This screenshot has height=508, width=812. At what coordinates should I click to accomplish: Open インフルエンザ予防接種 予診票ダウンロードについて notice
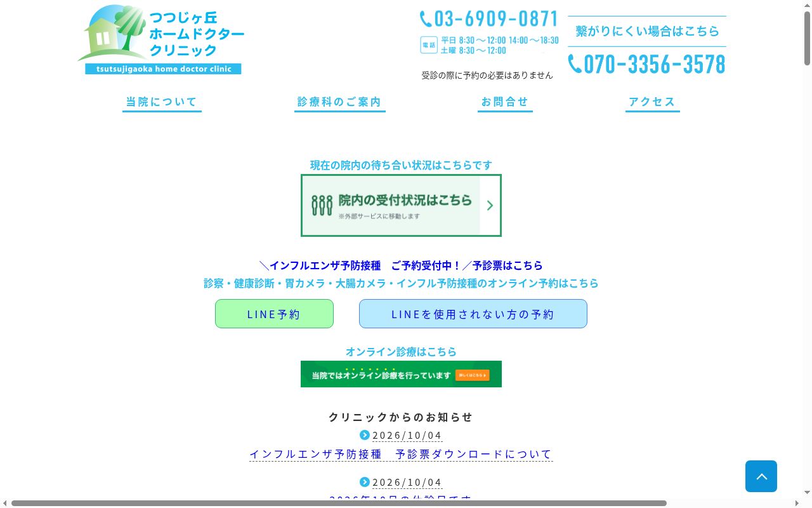click(401, 454)
